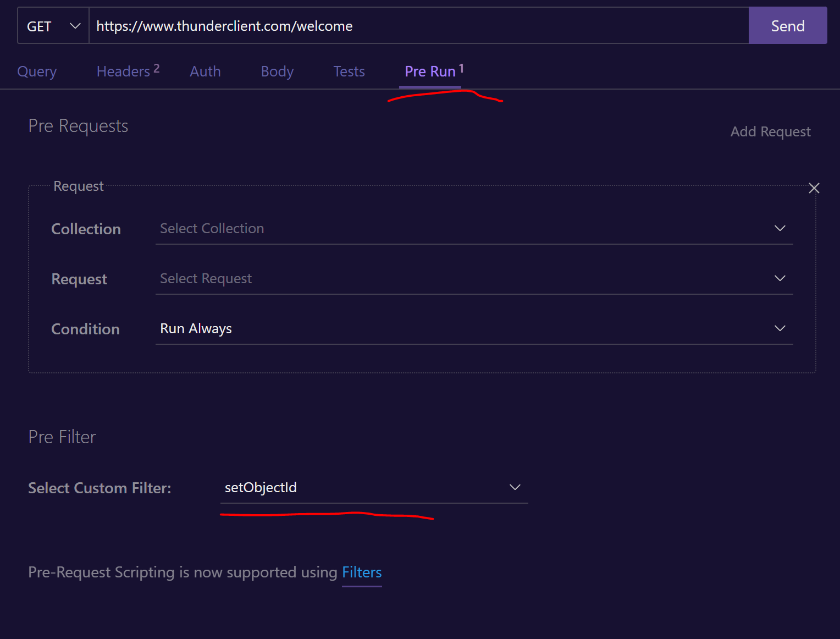Click the Request field chevron icon
Screen dimensions: 840x639
click(x=780, y=278)
